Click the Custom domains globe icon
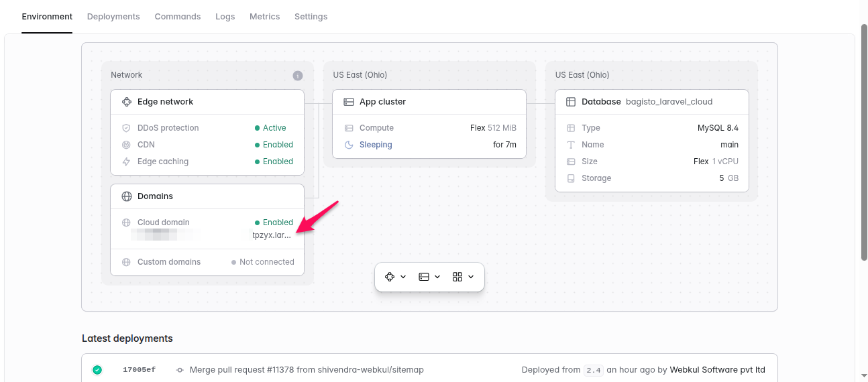This screenshot has height=382, width=868. point(126,262)
